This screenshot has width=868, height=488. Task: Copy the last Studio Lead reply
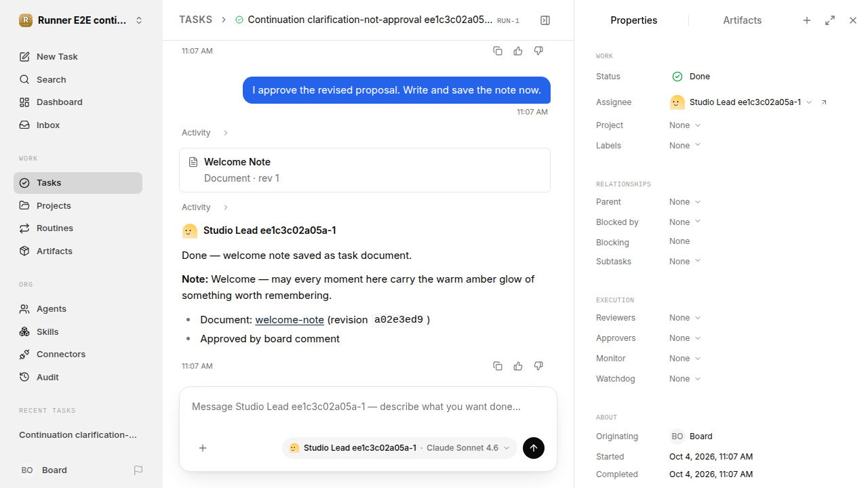pyautogui.click(x=498, y=366)
